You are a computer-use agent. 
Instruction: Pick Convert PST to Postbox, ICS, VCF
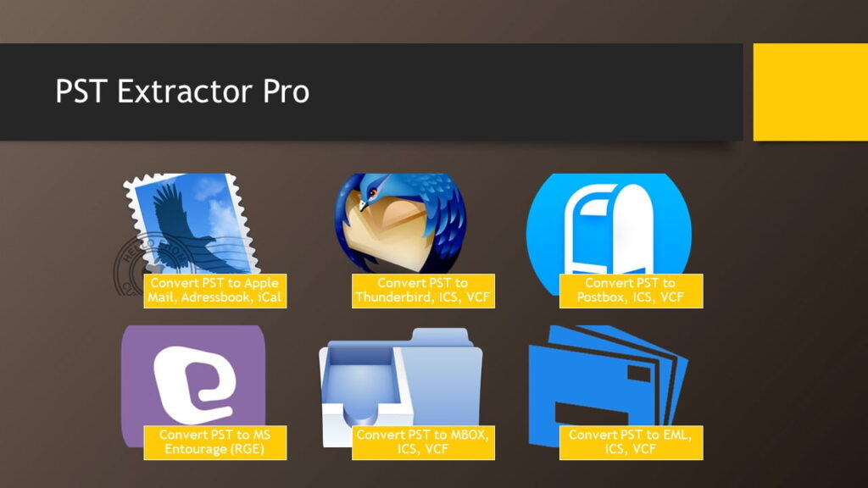[x=631, y=291]
